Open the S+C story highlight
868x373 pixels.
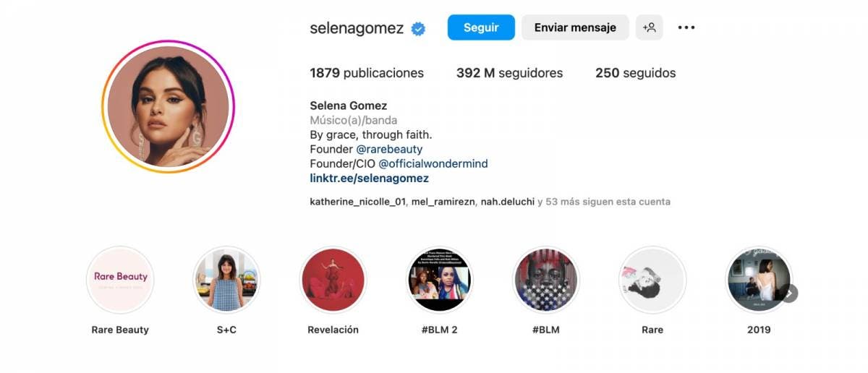pos(226,280)
